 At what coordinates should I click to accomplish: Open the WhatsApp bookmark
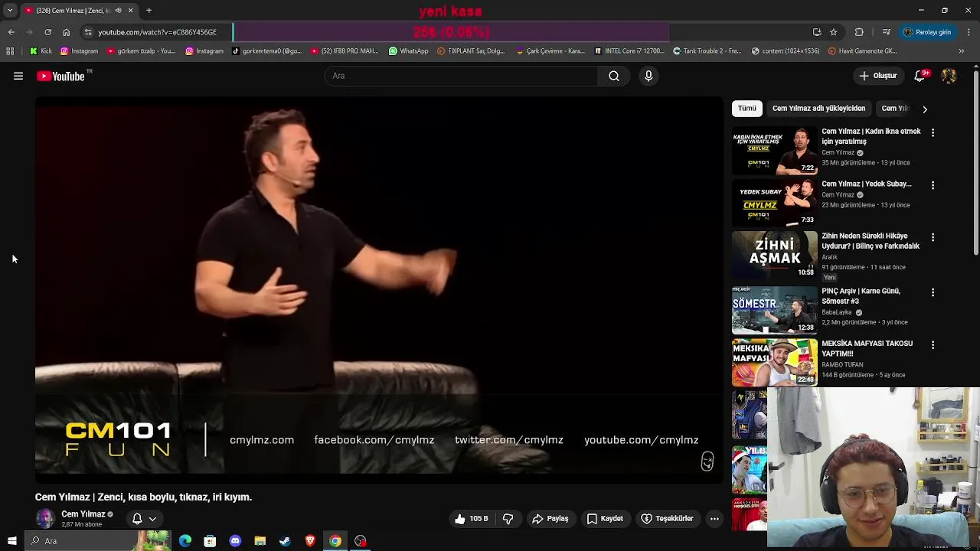tap(408, 51)
